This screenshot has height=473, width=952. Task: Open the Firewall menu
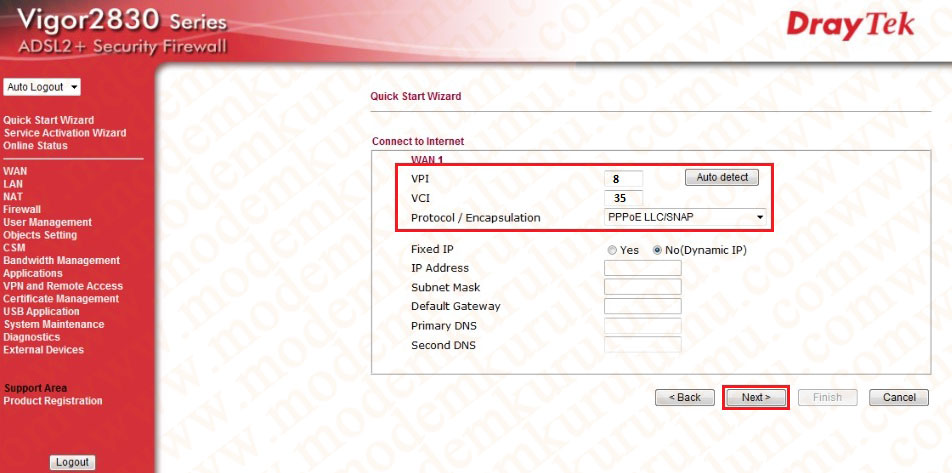22,209
